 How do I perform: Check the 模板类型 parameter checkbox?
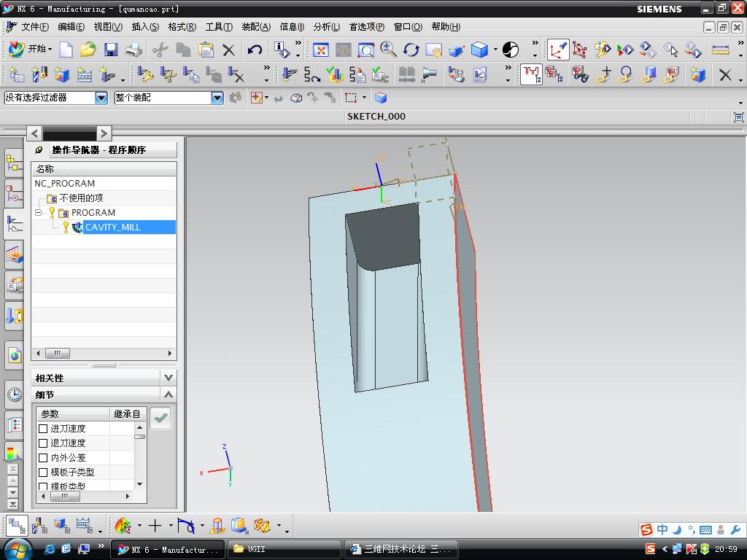coord(43,486)
